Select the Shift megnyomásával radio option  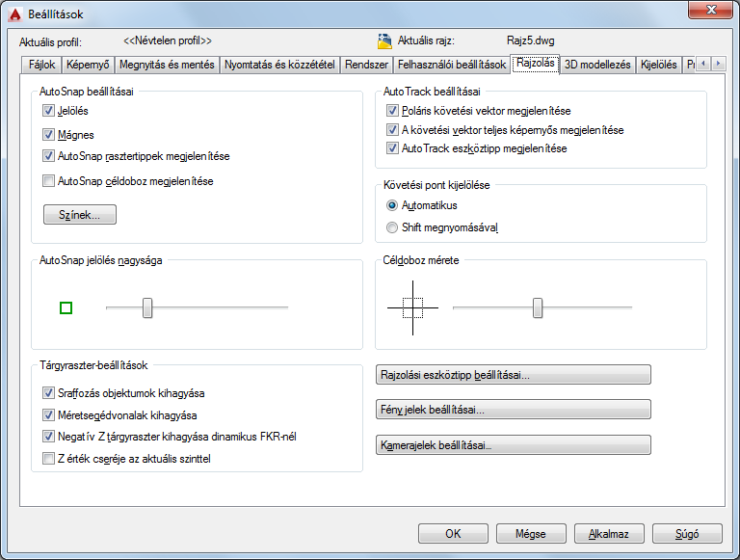391,227
